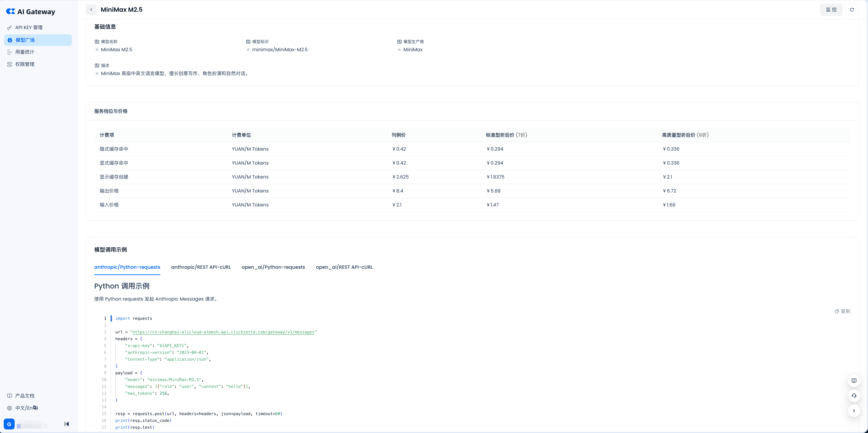Open 用量统计 via its sidebar icon

pyautogui.click(x=9, y=52)
